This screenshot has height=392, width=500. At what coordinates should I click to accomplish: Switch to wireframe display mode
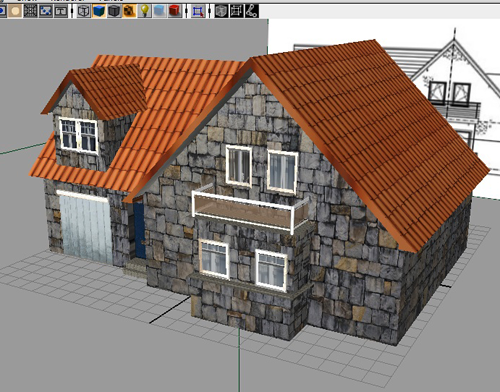click(x=83, y=11)
